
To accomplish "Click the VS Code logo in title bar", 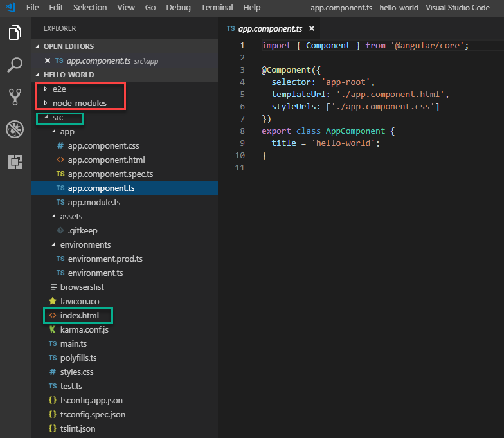I will [x=10, y=8].
